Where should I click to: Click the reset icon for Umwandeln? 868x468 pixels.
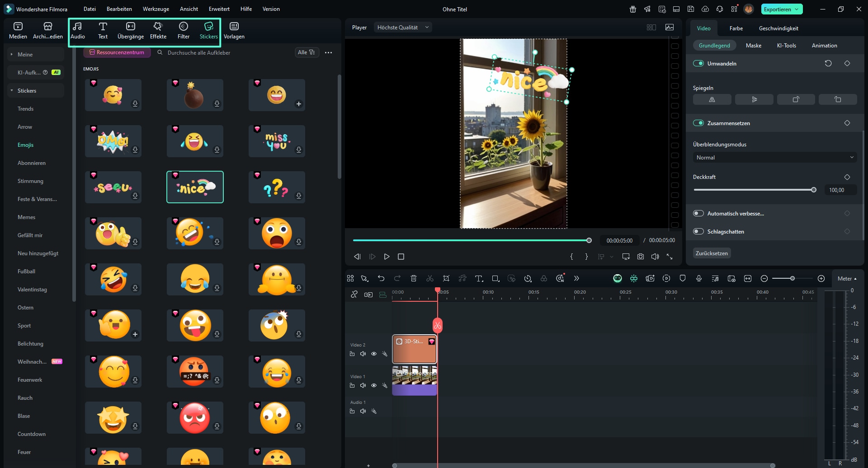tap(828, 63)
